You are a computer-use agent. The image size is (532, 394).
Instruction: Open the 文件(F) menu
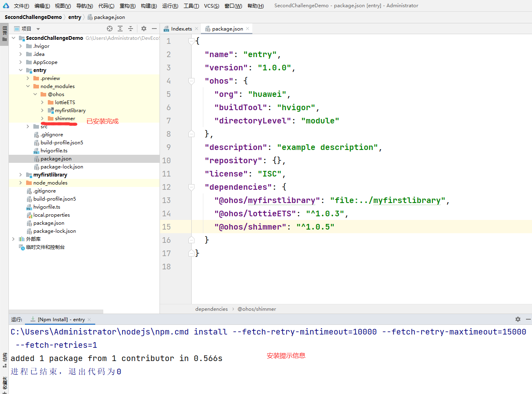[21, 6]
